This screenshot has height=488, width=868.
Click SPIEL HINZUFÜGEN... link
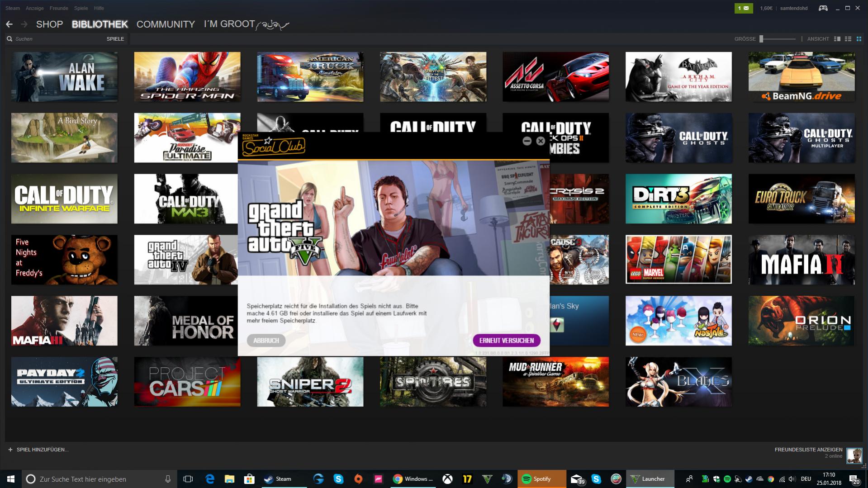coord(43,450)
